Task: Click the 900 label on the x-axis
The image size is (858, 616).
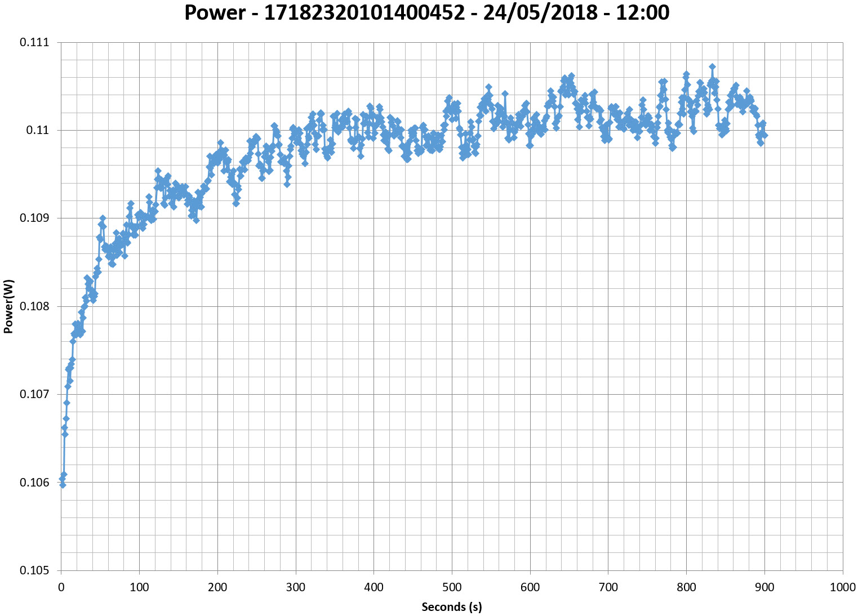Action: tap(764, 587)
